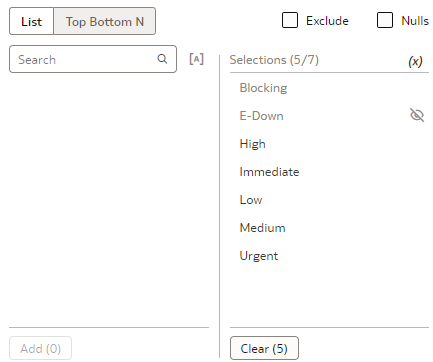This screenshot has width=433, height=362.
Task: Click the Add (0) button
Action: point(40,348)
